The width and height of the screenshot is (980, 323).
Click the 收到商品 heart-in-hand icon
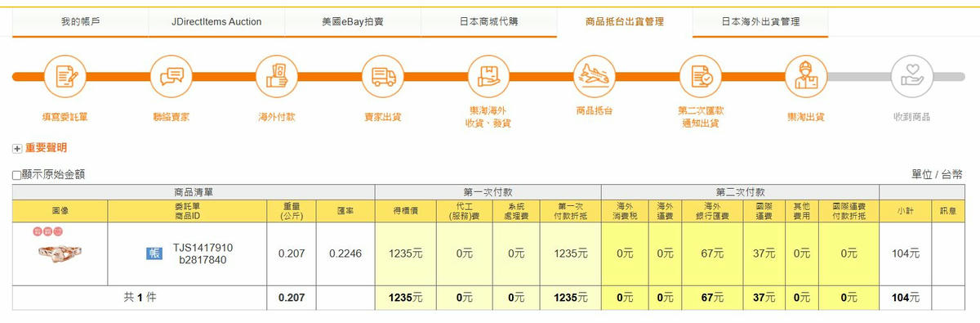[x=911, y=76]
